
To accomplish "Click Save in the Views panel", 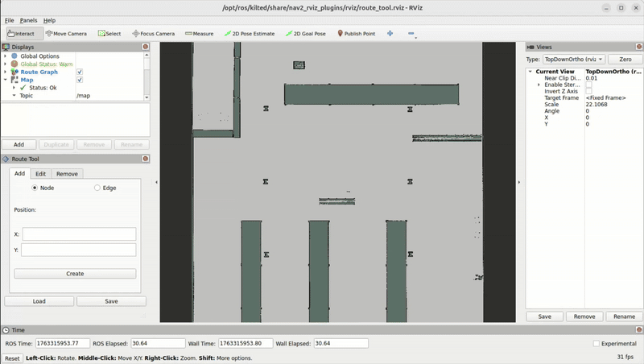I will pyautogui.click(x=545, y=316).
